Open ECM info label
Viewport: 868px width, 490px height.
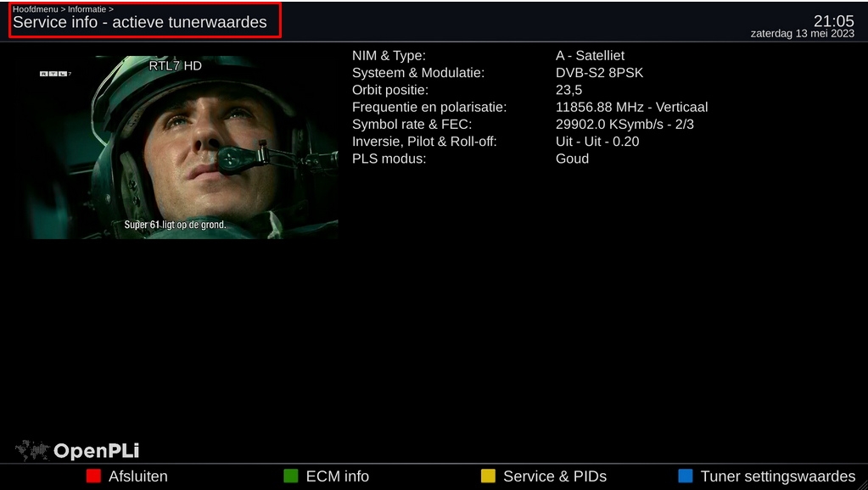(337, 476)
